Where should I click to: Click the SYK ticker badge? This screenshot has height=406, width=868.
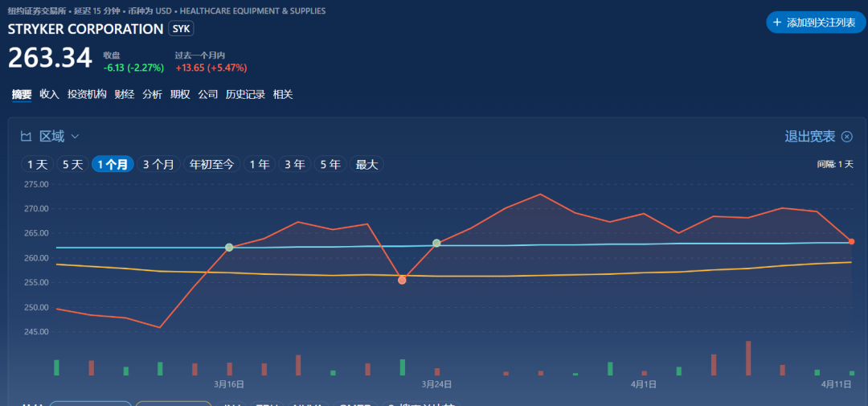181,30
